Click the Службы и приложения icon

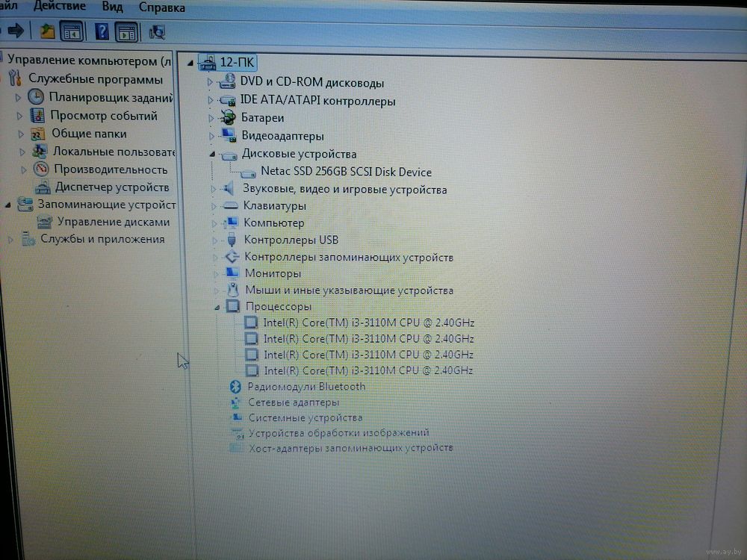pyautogui.click(x=28, y=239)
